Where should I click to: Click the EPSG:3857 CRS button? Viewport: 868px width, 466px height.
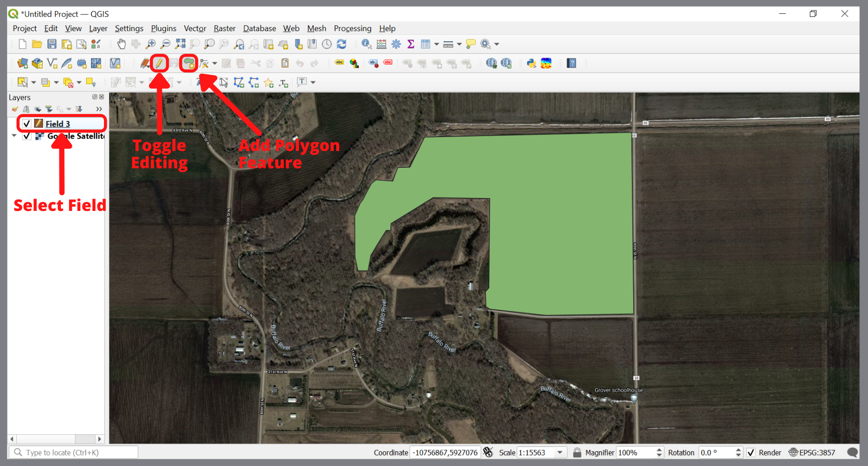[813, 452]
